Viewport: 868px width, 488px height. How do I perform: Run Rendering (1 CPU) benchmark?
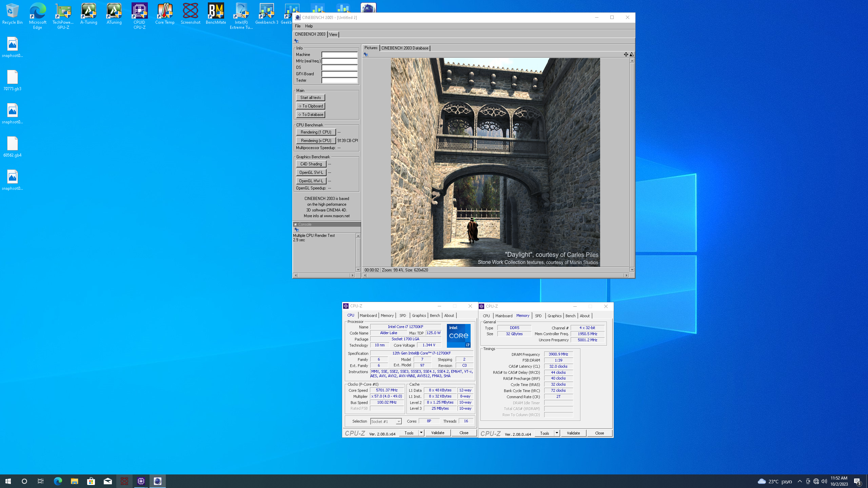(x=316, y=132)
